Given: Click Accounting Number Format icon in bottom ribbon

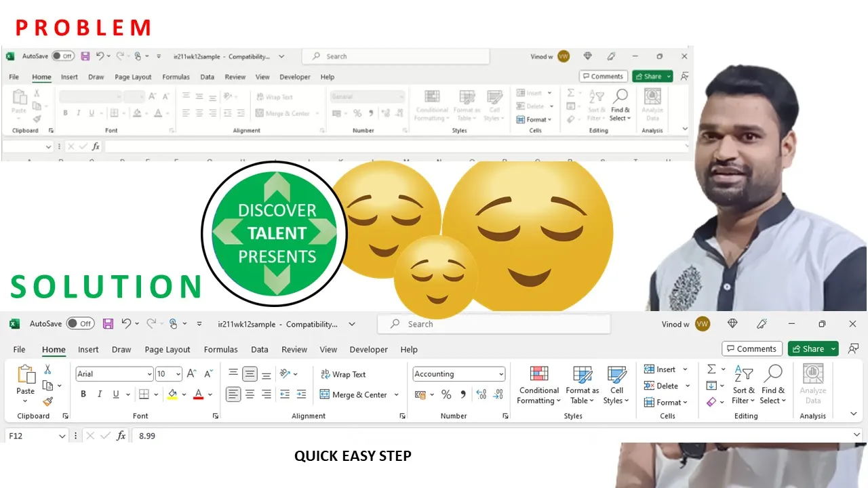Looking at the screenshot, I should click(x=420, y=394).
